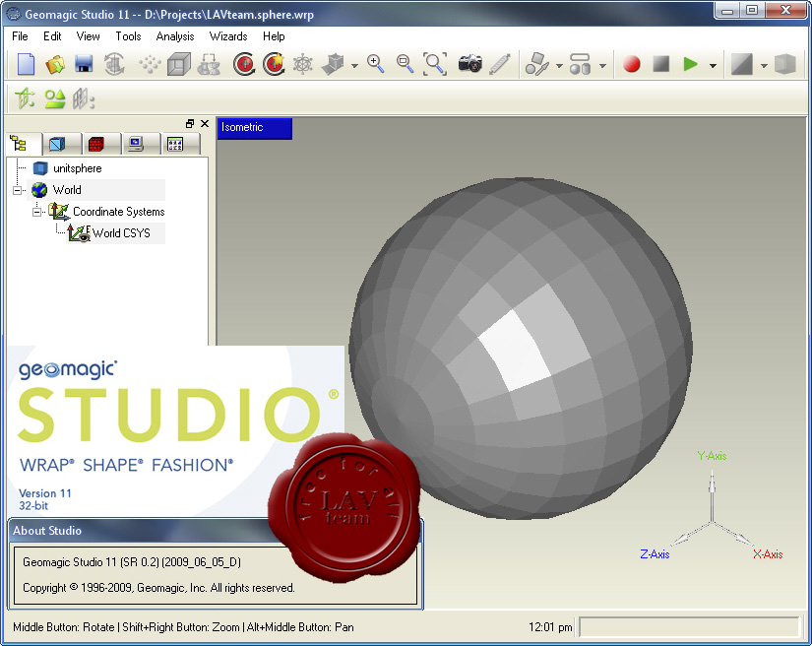This screenshot has width=812, height=646.
Task: Click the wireframe cube toolbar icon
Action: [179, 65]
